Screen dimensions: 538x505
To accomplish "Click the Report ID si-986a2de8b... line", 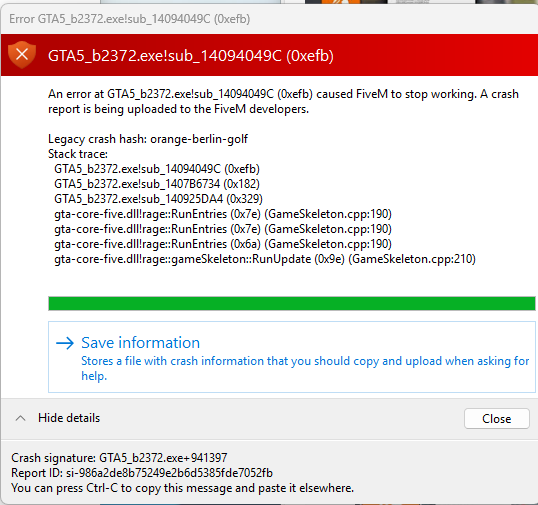I will tap(142, 473).
